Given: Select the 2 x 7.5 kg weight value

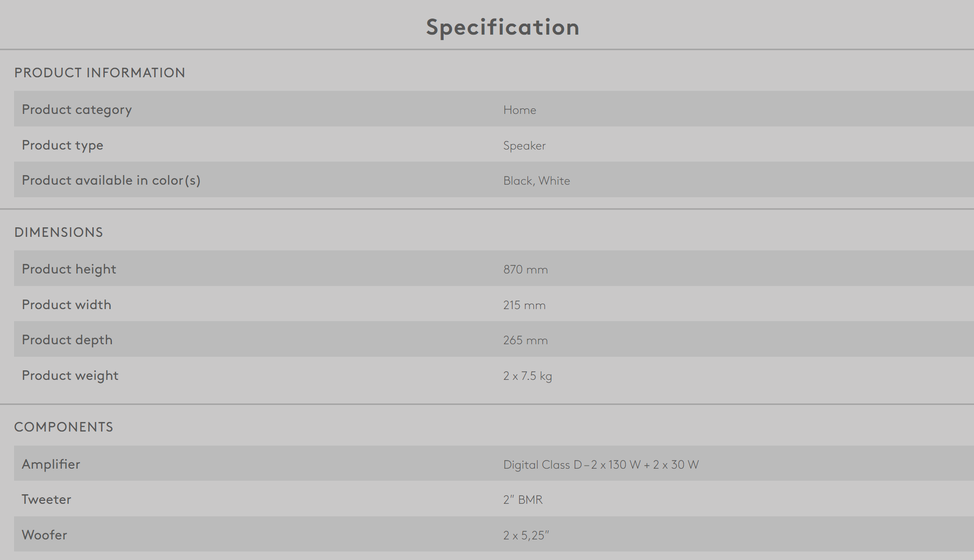Looking at the screenshot, I should pyautogui.click(x=527, y=376).
